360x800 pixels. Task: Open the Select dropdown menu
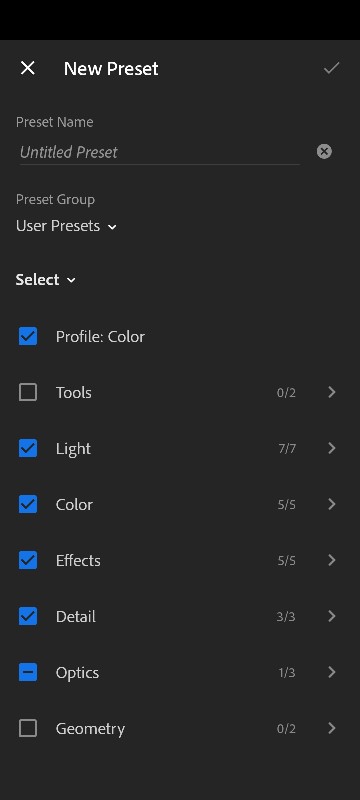[45, 280]
